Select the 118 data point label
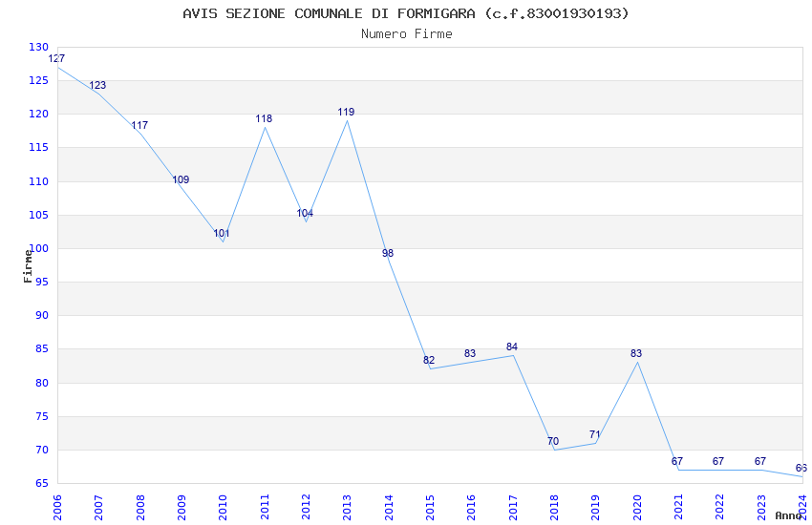This screenshot has height=525, width=812. pos(264,119)
